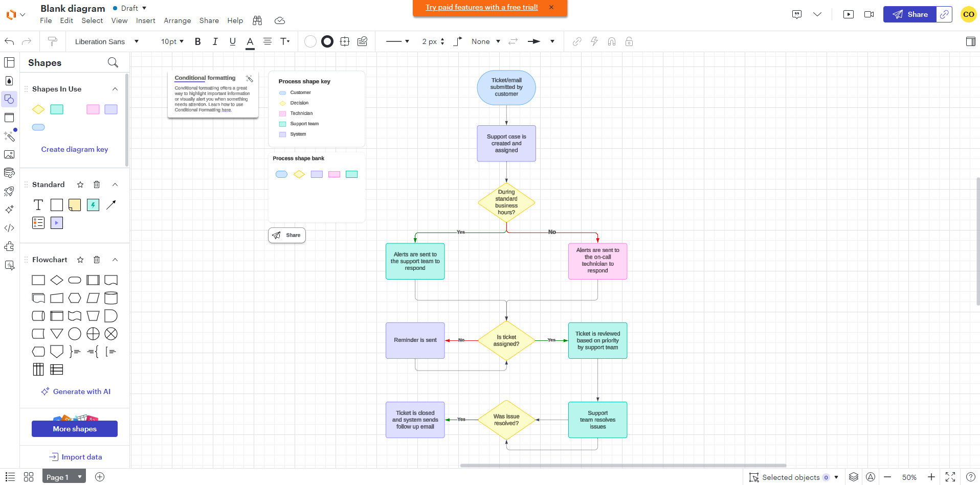Click the lock shape icon
Image resolution: width=980 pixels, height=485 pixels.
(629, 41)
